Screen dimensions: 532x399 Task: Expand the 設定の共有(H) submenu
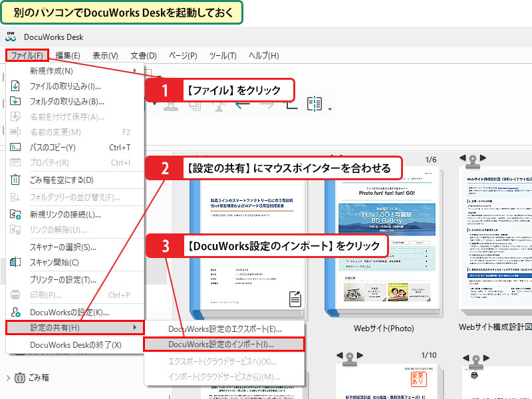click(x=75, y=327)
